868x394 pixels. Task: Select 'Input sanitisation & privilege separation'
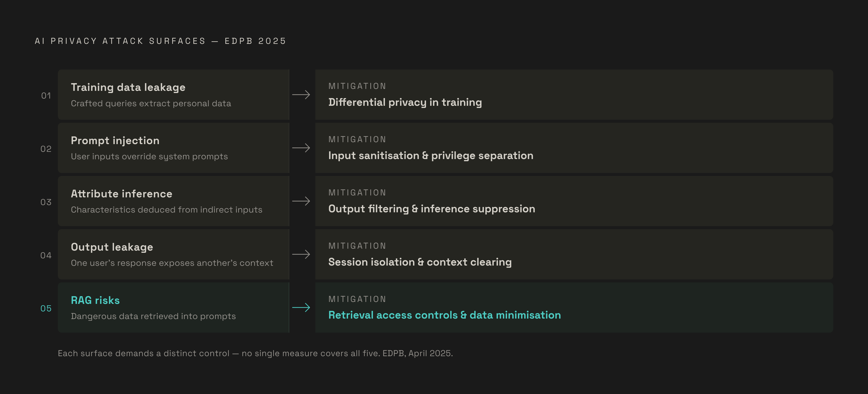click(431, 156)
